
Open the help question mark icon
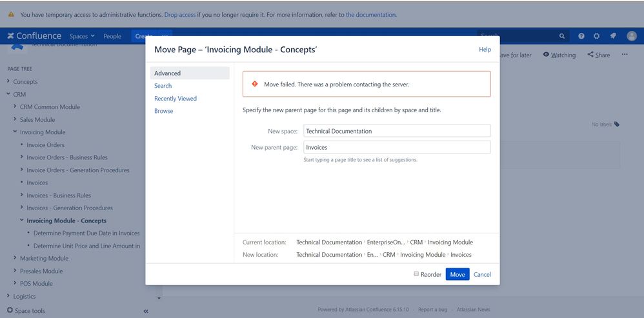(581, 36)
